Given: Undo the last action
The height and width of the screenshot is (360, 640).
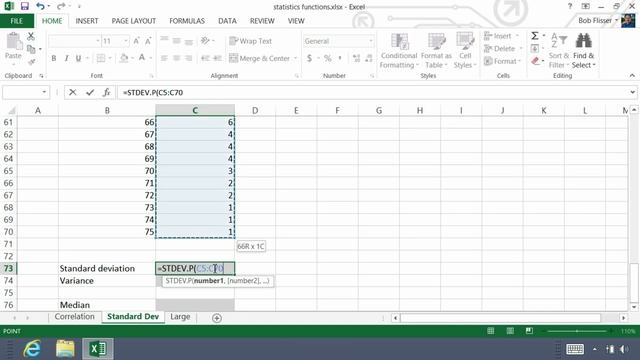Looking at the screenshot, I should pos(40,6).
